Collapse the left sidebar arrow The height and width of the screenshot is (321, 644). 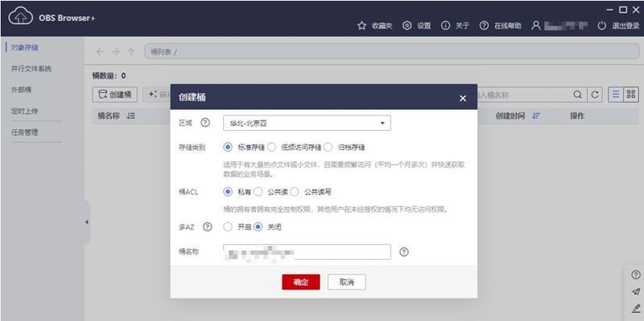(x=87, y=222)
